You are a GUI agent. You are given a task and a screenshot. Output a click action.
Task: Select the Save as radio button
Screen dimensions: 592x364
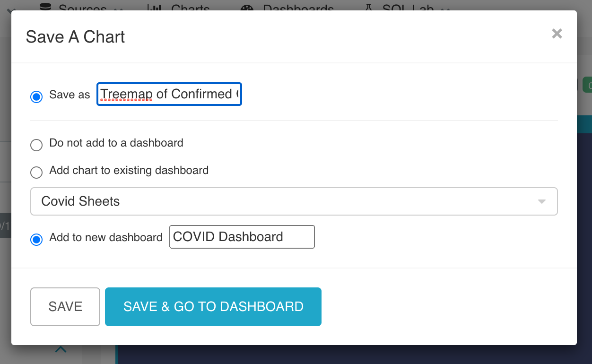click(x=36, y=96)
